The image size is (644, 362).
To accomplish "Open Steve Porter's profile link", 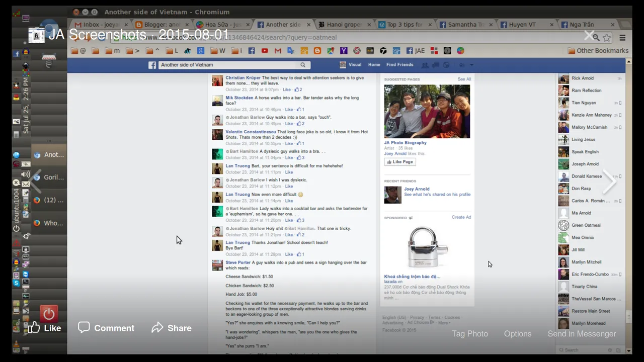I will 238,262.
